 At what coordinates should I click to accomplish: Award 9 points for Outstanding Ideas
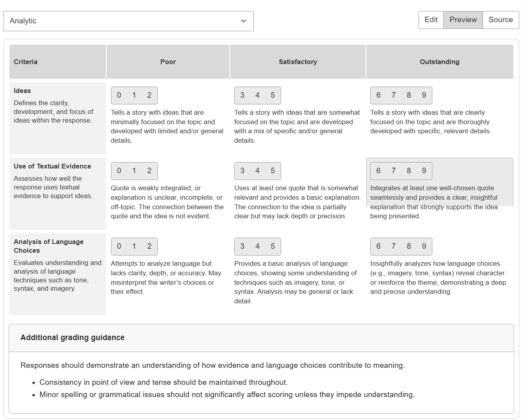pos(424,95)
